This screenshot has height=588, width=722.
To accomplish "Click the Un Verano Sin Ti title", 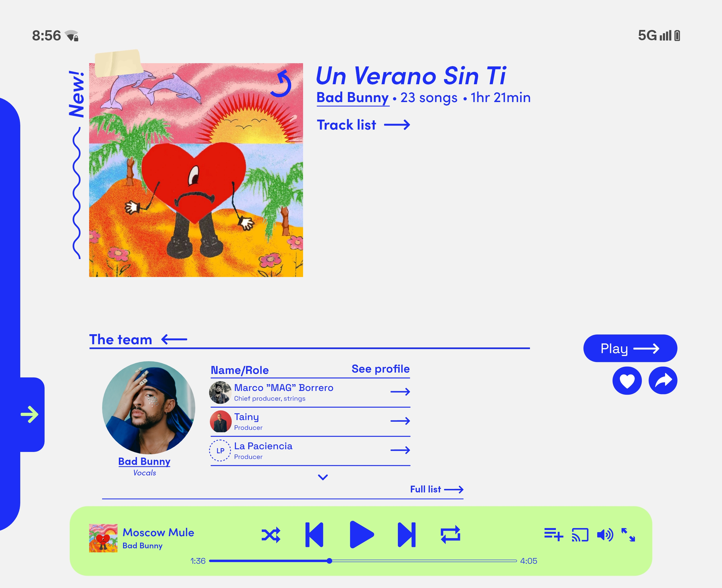I will tap(411, 76).
